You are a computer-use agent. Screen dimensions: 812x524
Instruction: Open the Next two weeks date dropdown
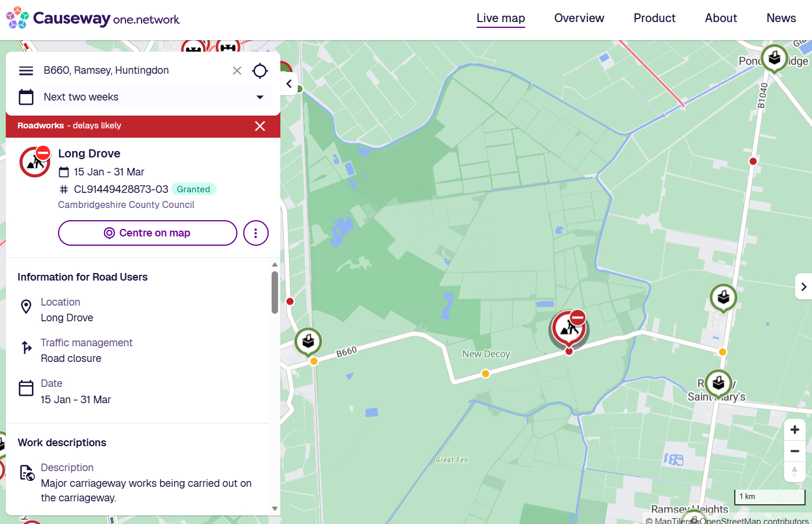click(154, 97)
